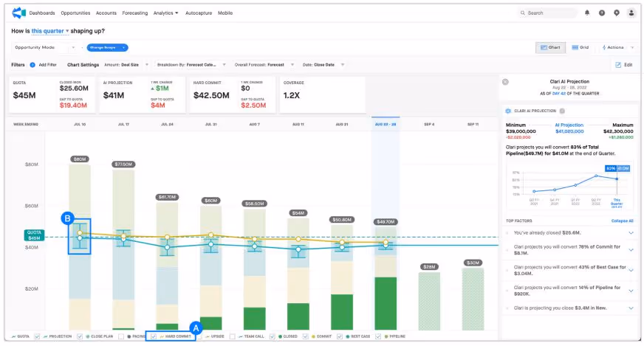Viewport: 644px width, 346px height.
Task: Open the Opportunity Mode dropdown
Action: click(x=45, y=48)
